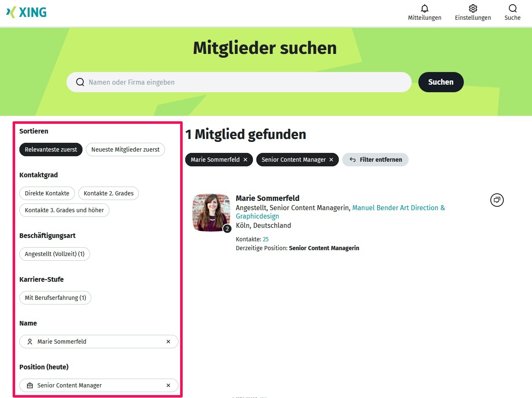Viewport: 532px width, 398px height.
Task: Click the XING logo
Action: pos(26,13)
